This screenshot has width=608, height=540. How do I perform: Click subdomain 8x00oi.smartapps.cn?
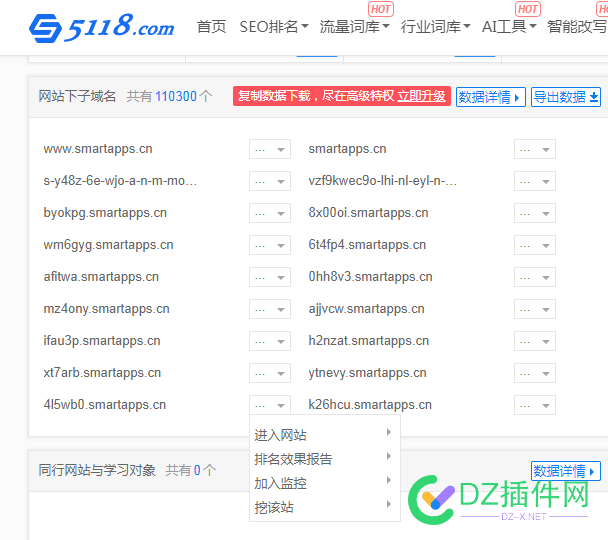point(368,213)
